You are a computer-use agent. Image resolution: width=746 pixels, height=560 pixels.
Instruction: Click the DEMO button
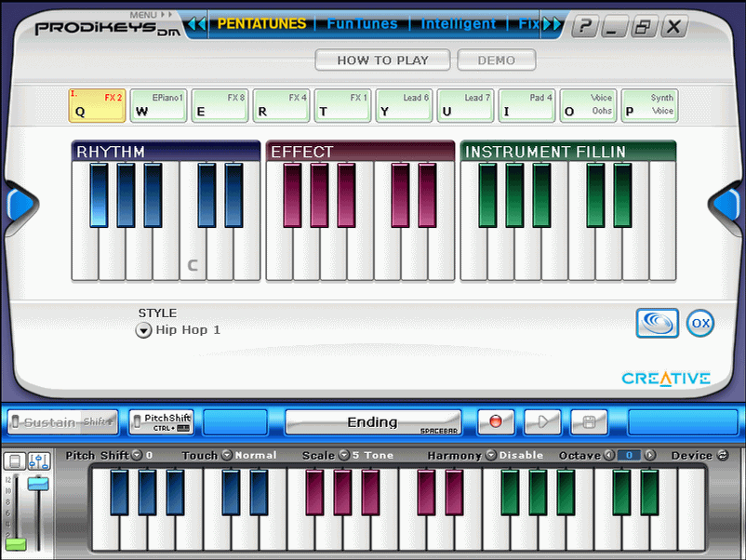point(496,60)
